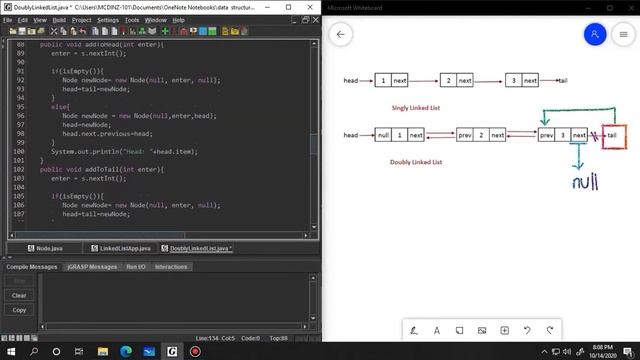The width and height of the screenshot is (640, 360).
Task: Click the red record icon on taskbar
Action: click(x=195, y=351)
